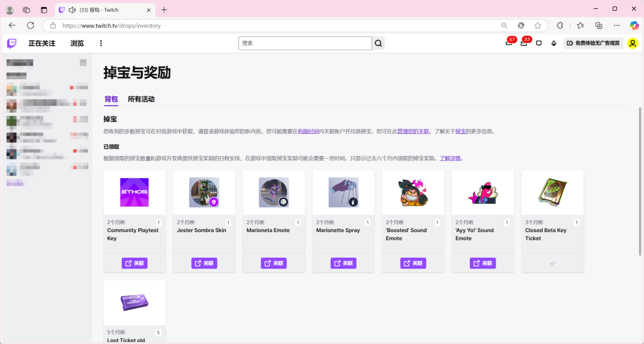Open the whispers chat icon

pos(539,43)
